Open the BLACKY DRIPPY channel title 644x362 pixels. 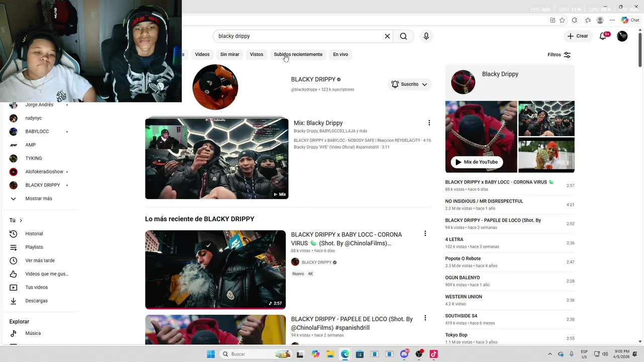coord(313,79)
